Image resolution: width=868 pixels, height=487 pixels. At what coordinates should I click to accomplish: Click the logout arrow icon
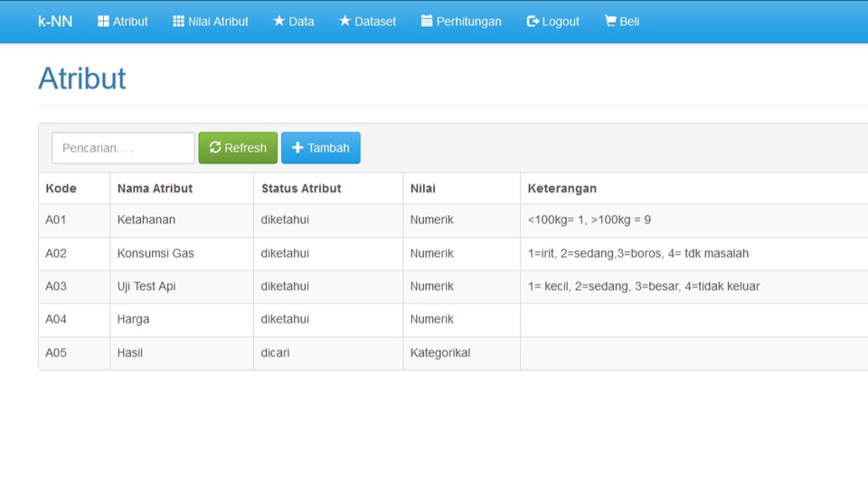point(533,21)
